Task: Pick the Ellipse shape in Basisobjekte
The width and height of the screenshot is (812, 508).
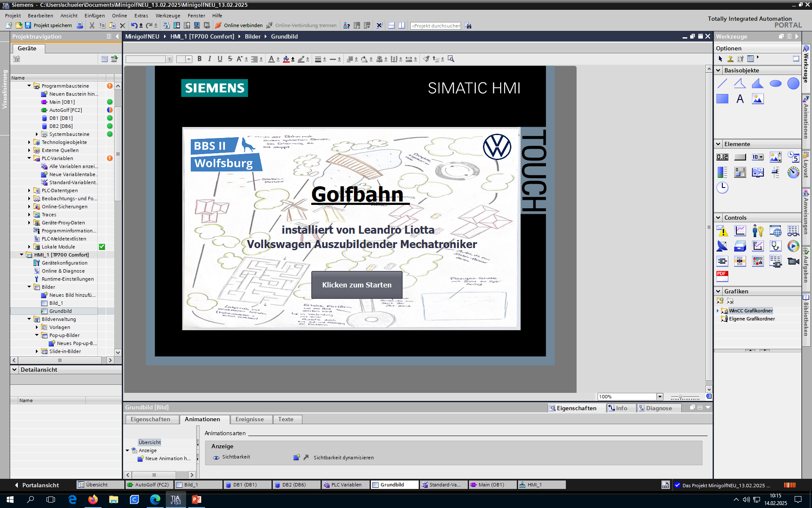Action: click(775, 83)
